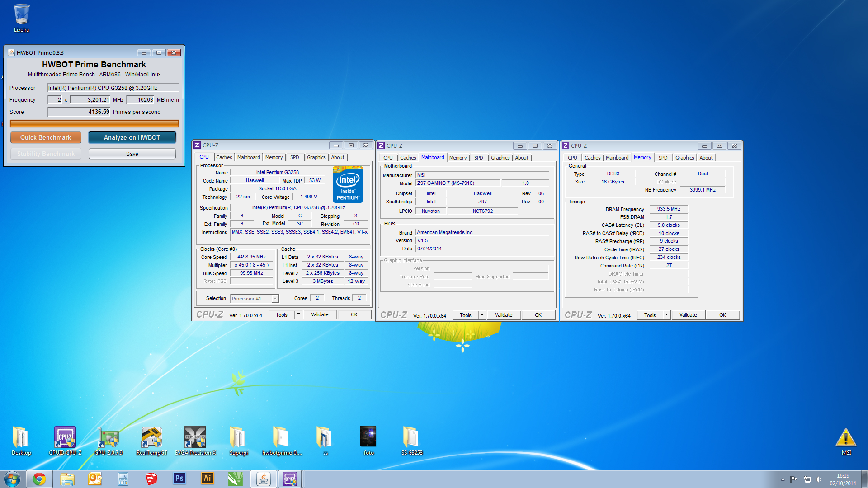This screenshot has width=868, height=488.
Task: Open the Desktop folder shortcut icon
Action: click(x=21, y=441)
